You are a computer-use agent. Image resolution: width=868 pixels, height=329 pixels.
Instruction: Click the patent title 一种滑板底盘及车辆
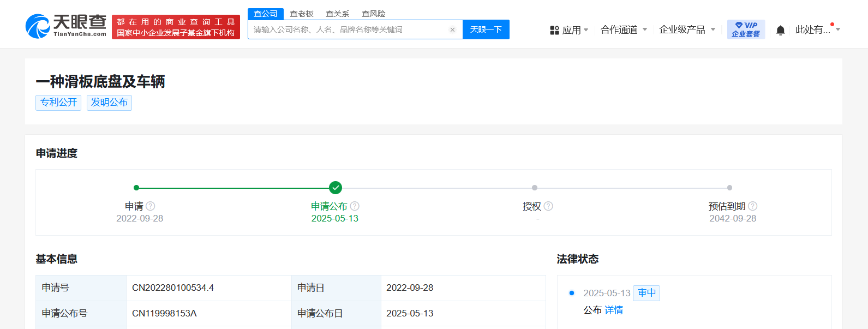point(100,81)
